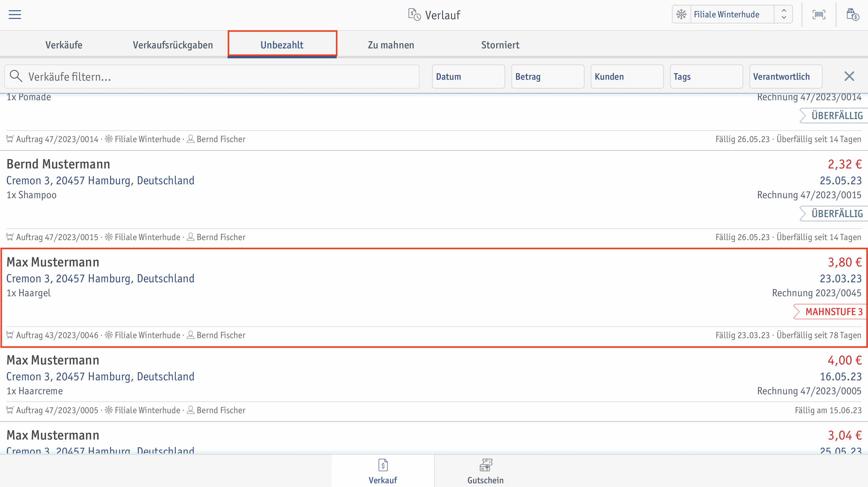Open the Datum filter
The height and width of the screenshot is (487, 868).
pyautogui.click(x=468, y=77)
